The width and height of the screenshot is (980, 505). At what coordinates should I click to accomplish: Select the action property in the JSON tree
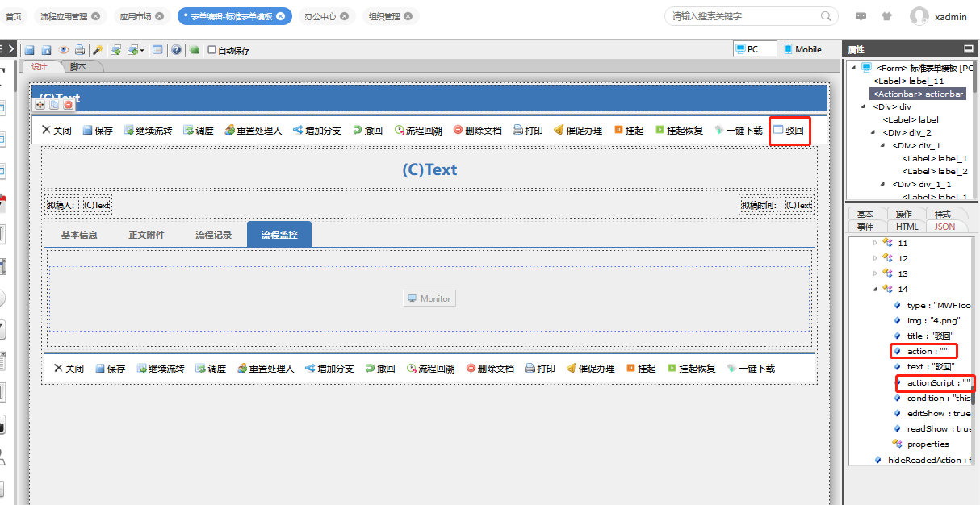(x=926, y=351)
